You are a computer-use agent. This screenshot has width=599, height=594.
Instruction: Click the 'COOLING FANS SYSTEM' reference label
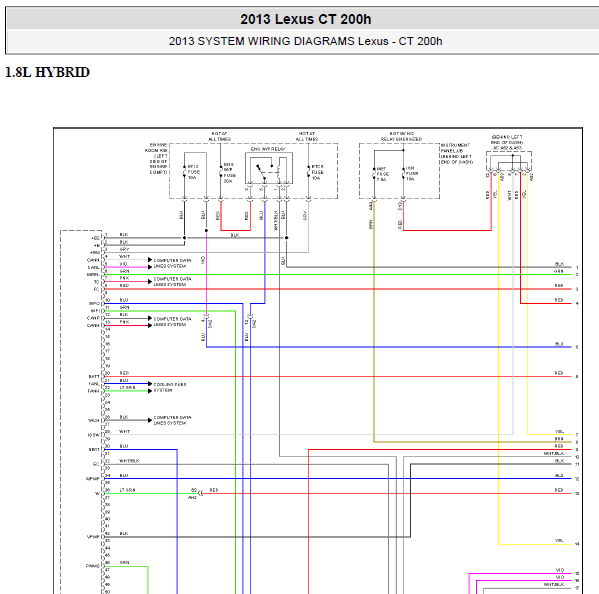[170, 387]
